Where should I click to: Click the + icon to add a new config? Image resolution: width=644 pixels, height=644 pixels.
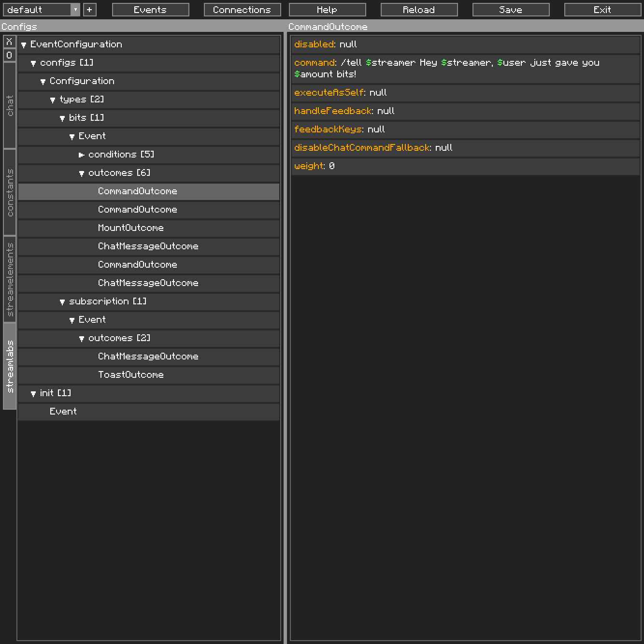point(89,9)
